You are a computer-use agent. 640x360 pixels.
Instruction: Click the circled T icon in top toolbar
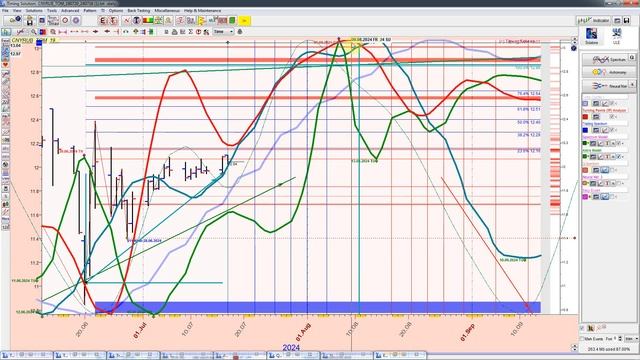click(x=137, y=20)
